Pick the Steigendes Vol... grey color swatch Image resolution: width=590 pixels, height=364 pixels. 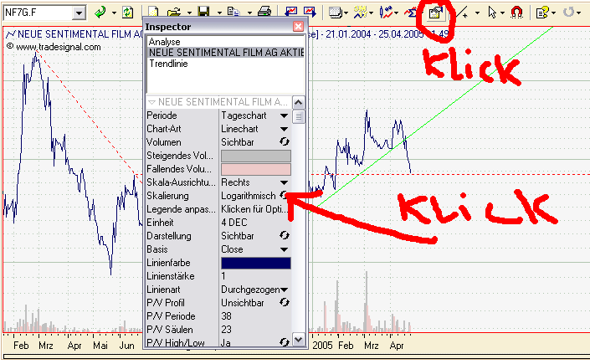pos(256,156)
